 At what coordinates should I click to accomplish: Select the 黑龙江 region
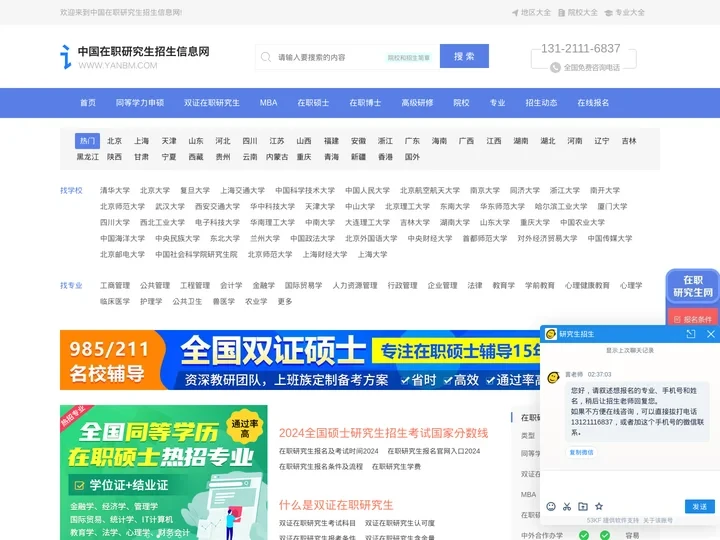pos(88,157)
